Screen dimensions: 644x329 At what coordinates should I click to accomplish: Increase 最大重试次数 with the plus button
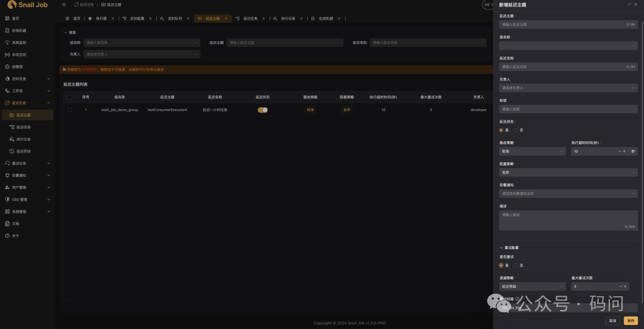coord(625,286)
